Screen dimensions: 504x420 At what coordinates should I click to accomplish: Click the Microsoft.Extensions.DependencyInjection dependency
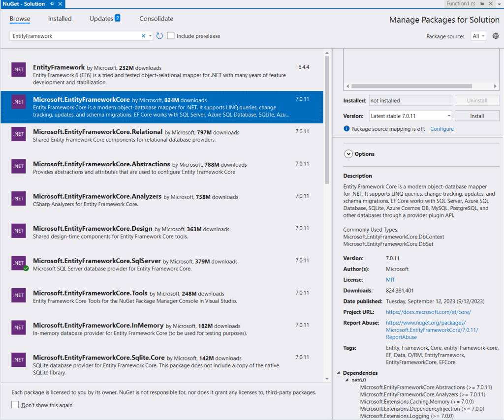pyautogui.click(x=422, y=409)
